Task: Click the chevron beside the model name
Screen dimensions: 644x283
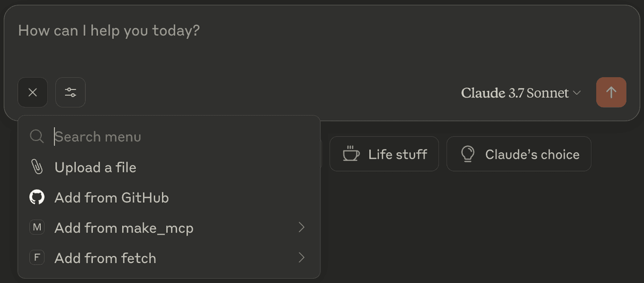Action: (577, 93)
